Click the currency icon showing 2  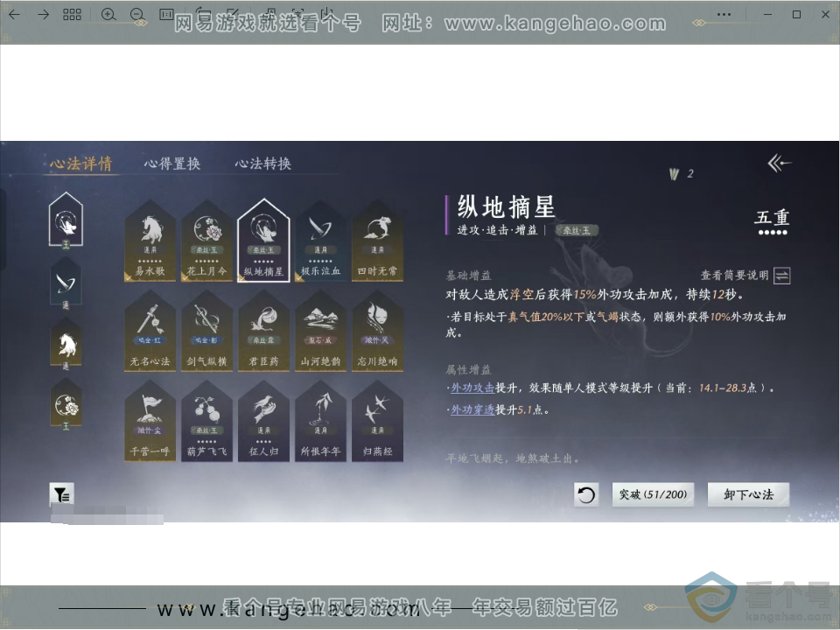point(675,174)
